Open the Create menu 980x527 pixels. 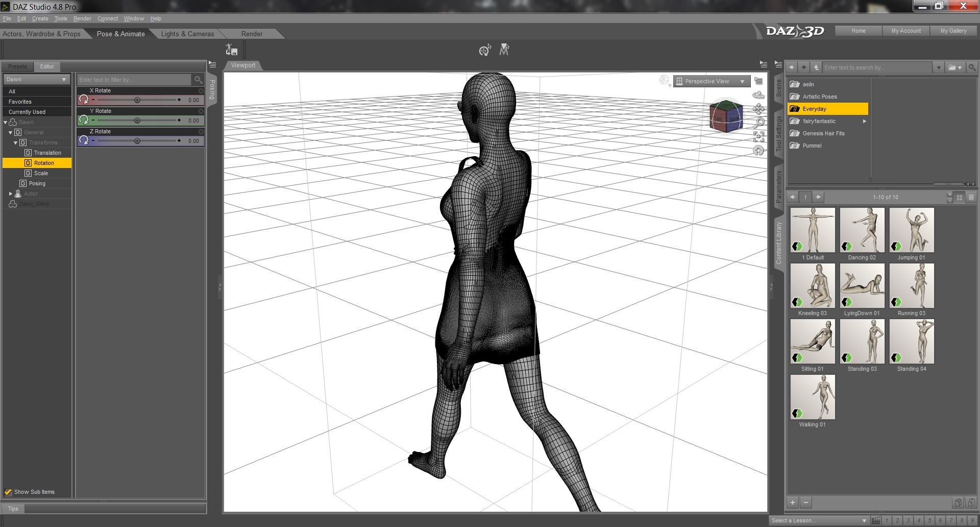click(x=40, y=18)
